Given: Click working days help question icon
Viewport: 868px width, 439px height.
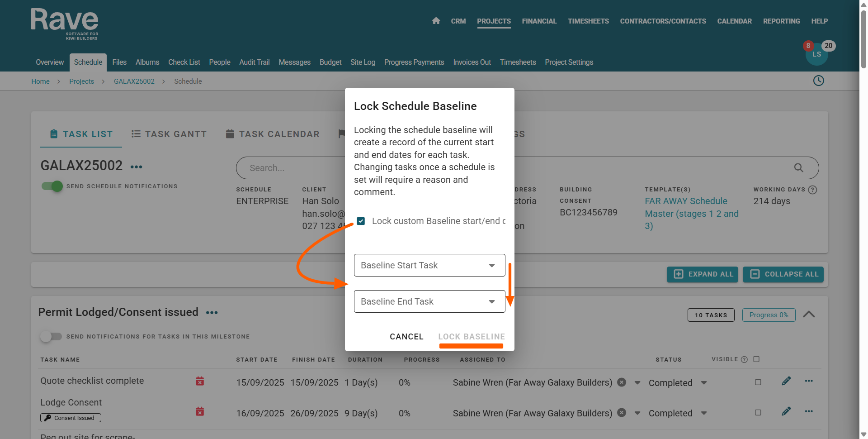Looking at the screenshot, I should coord(812,190).
